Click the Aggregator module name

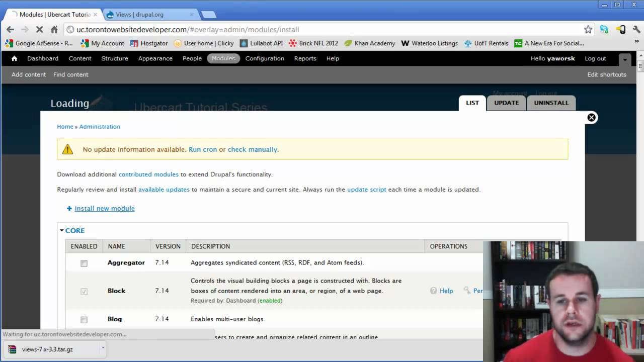[126, 263]
